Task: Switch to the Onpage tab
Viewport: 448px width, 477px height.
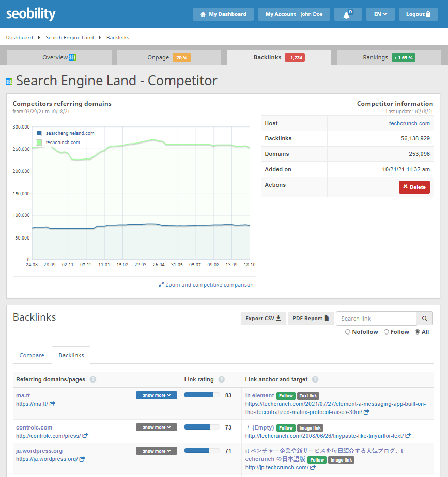Action: coord(169,57)
